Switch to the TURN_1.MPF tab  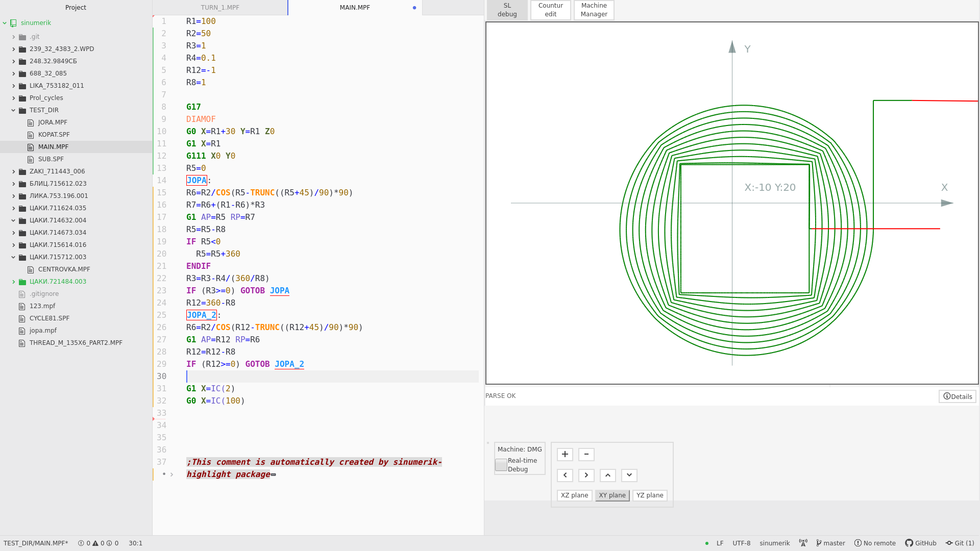[220, 8]
